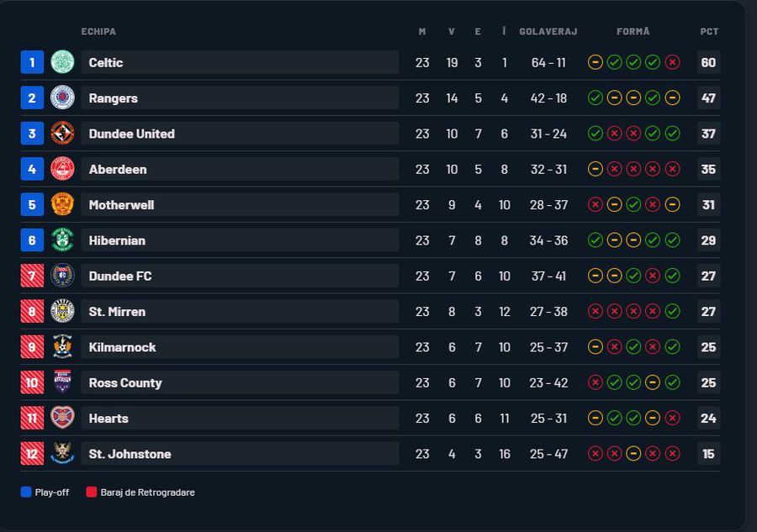757x532 pixels.
Task: Click the Celtic club crest icon
Action: [x=62, y=62]
